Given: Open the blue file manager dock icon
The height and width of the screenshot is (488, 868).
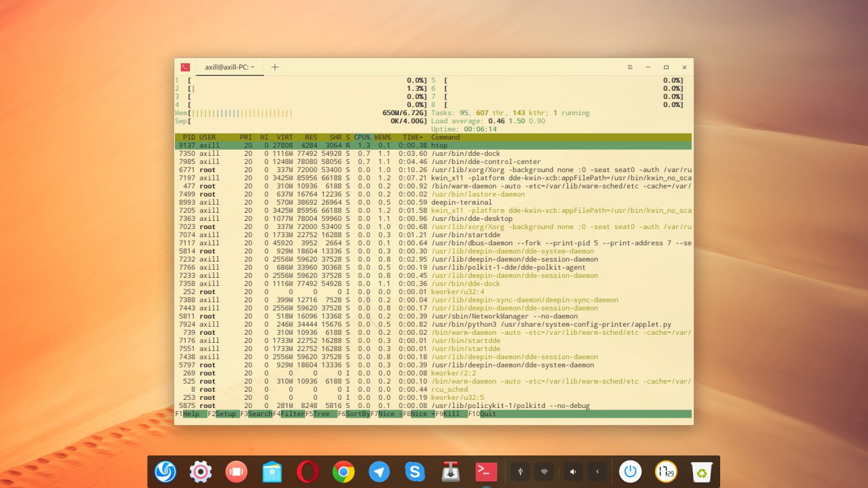Looking at the screenshot, I should (x=272, y=472).
